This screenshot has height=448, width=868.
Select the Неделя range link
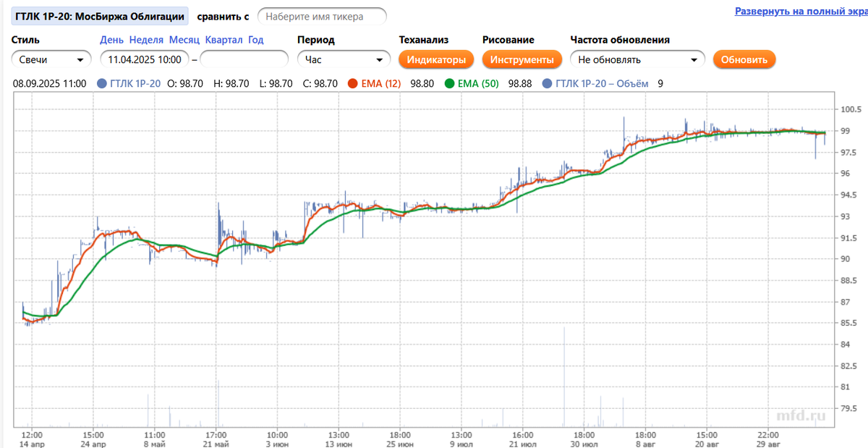coord(146,40)
